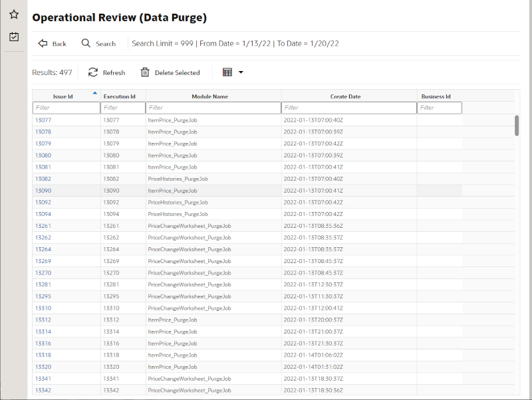Select Execution Id 13341 cell
The width and height of the screenshot is (532, 400).
tap(123, 379)
